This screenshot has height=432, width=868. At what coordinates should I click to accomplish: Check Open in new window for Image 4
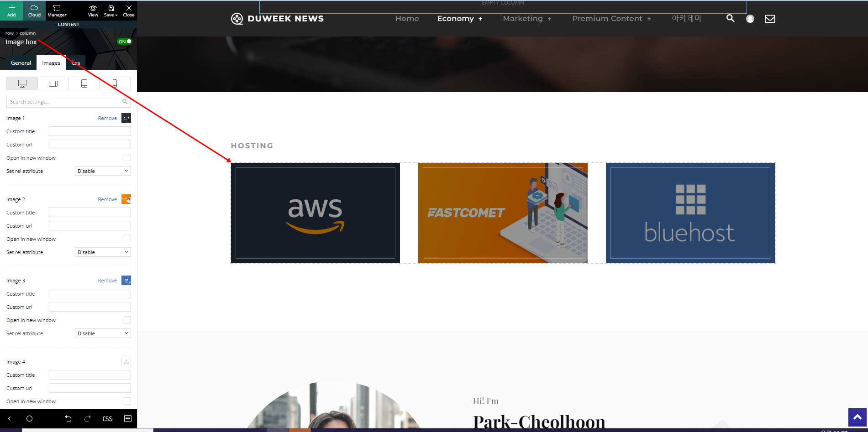tap(127, 401)
